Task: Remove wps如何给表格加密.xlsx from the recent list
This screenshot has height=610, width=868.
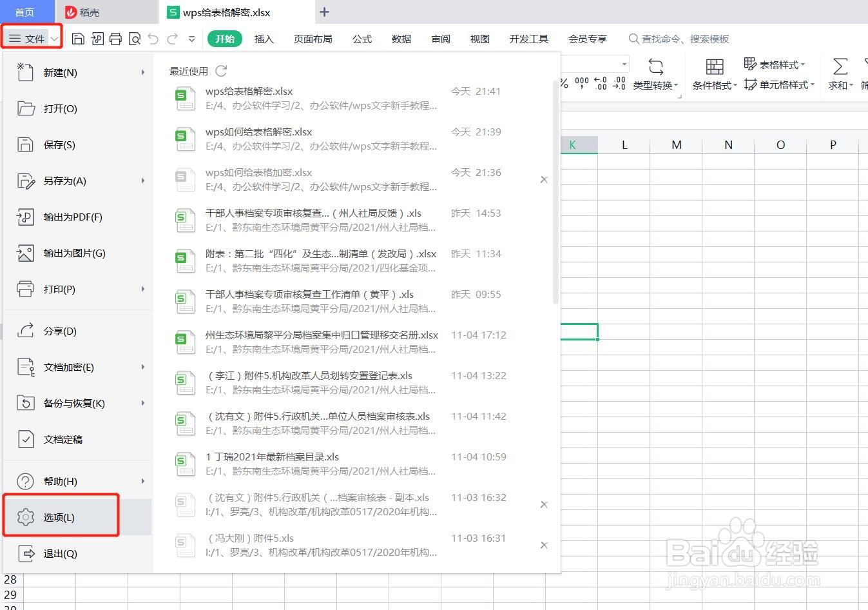Action: (544, 180)
